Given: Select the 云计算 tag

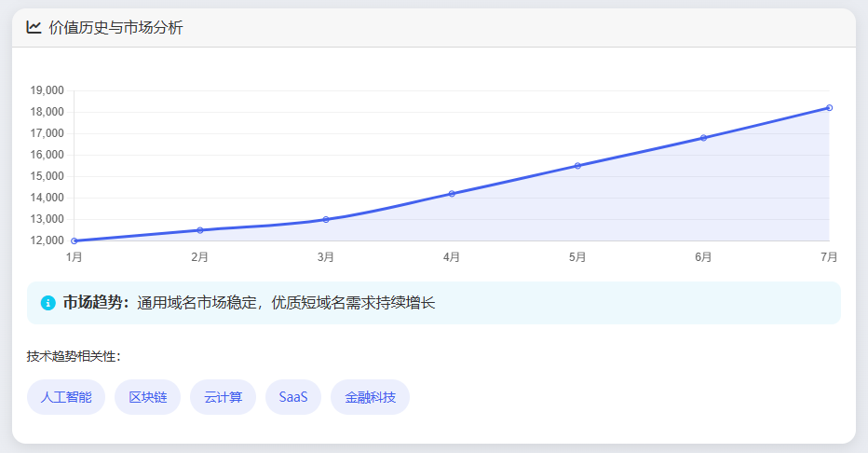Looking at the screenshot, I should [x=224, y=397].
